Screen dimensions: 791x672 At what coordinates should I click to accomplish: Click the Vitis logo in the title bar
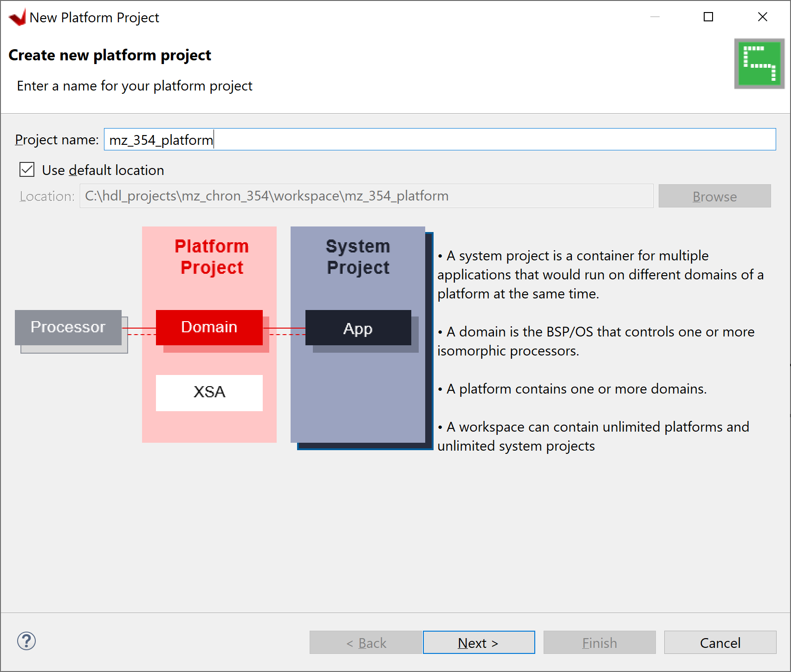(17, 17)
